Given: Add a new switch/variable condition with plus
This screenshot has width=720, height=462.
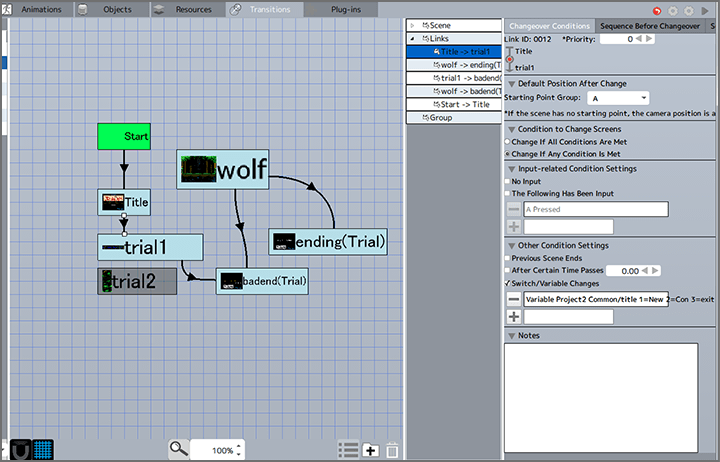Looking at the screenshot, I should coord(513,316).
